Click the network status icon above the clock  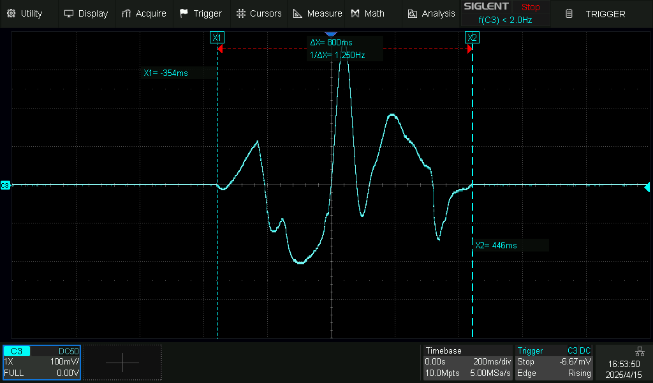640,351
